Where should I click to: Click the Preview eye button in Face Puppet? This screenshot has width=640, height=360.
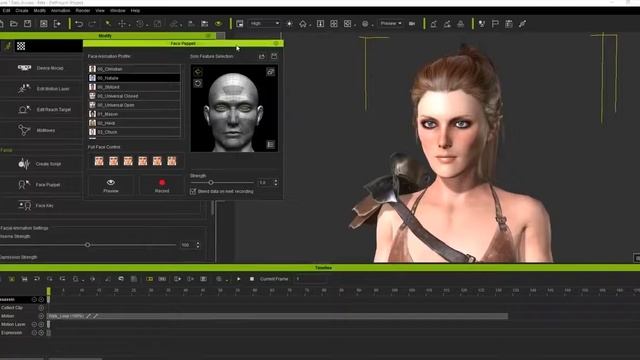tap(111, 185)
